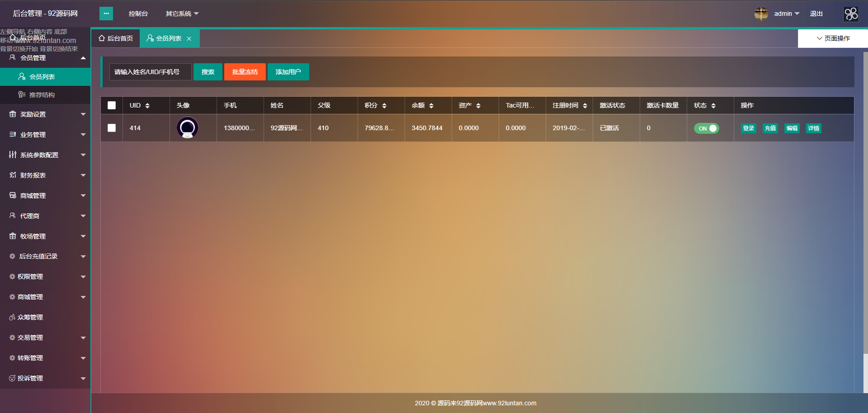Click the 商城管理 shop icon
868x413 pixels.
tap(13, 195)
